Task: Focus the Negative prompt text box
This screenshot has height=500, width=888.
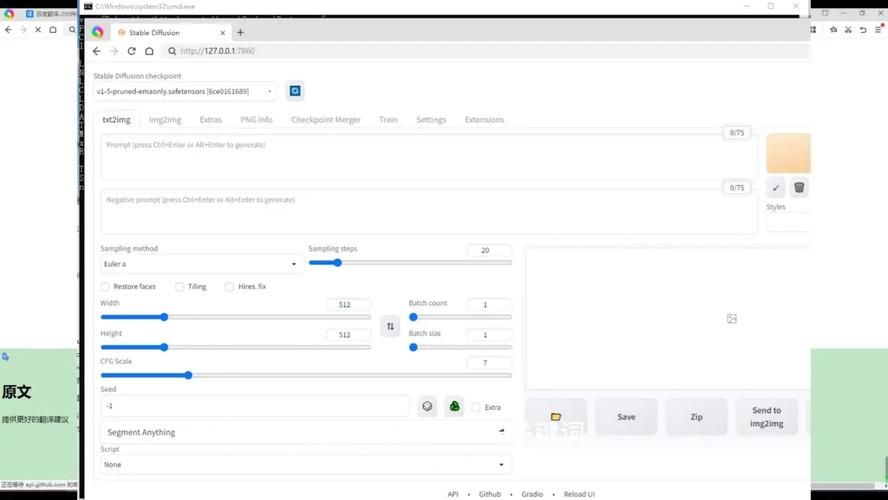Action: 429,212
